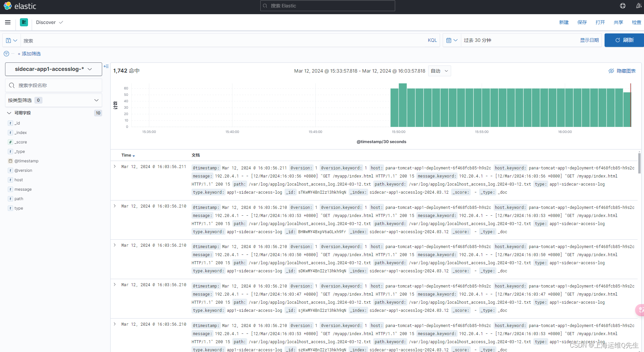Select the _score field in sidebar

[x=21, y=142]
